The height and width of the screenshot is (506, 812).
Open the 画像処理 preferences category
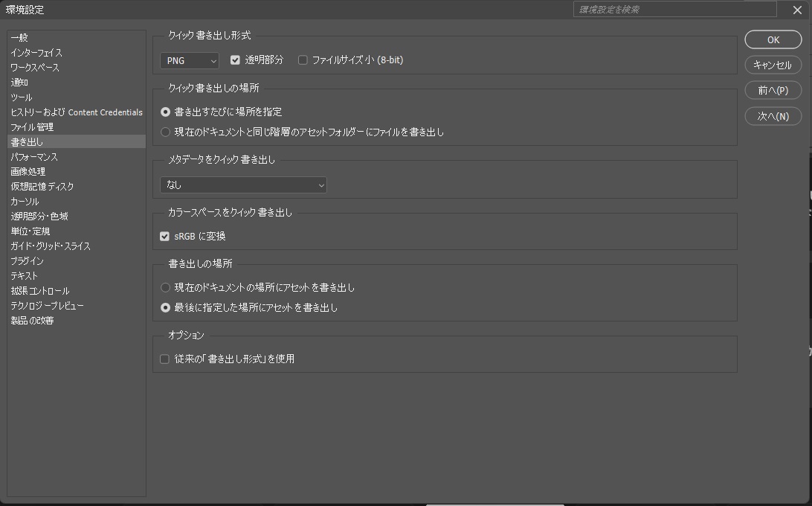pos(77,172)
